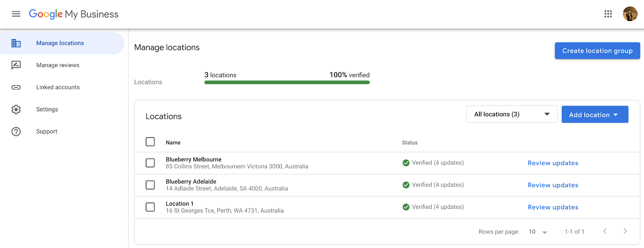Click the 1-1 of 1 pagination text
Screen dimensions: 644x248
coord(574,232)
